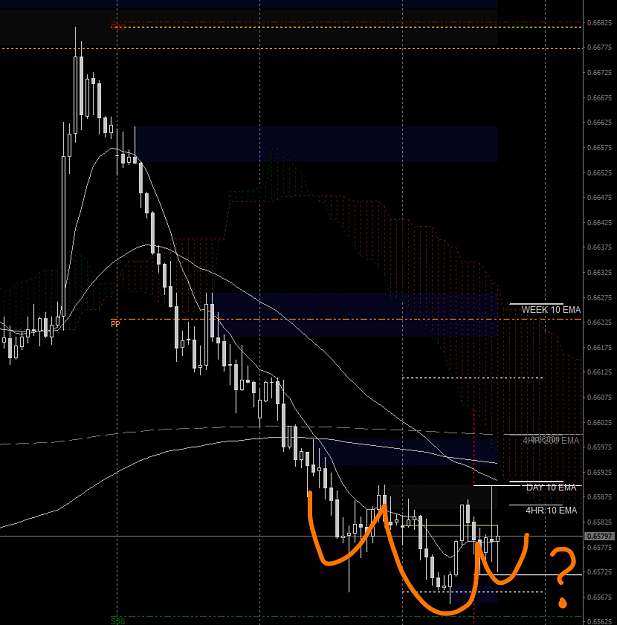Click price axis value 0.65725

[599, 572]
